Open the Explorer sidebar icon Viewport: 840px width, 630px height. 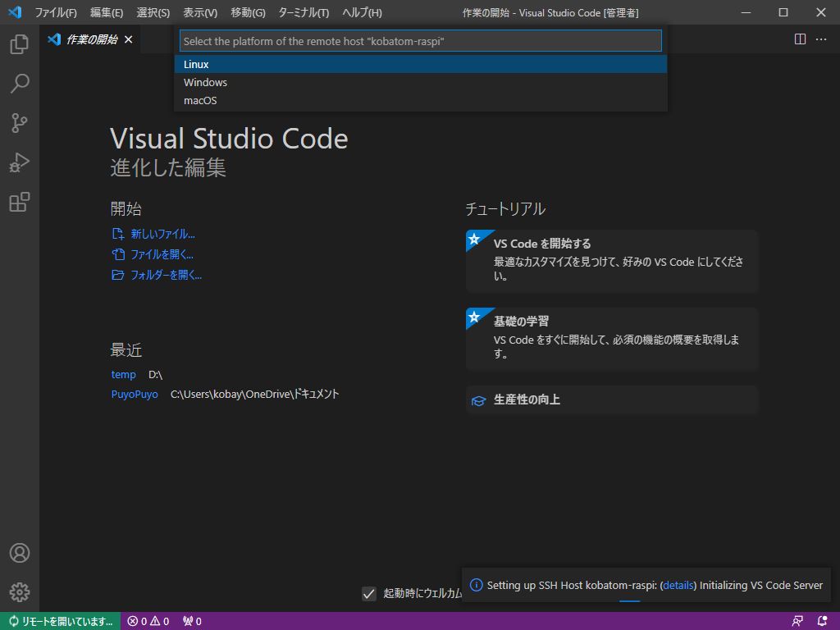pyautogui.click(x=19, y=43)
